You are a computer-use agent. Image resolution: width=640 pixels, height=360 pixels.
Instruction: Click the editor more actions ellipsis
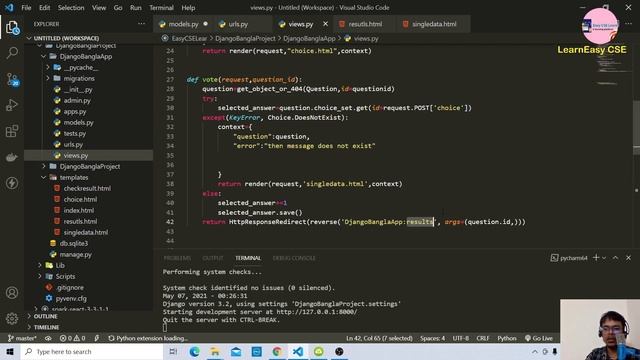click(x=628, y=24)
